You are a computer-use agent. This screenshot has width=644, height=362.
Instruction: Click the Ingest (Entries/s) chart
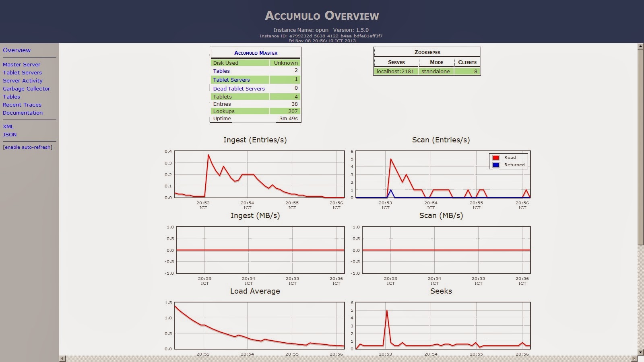(x=259, y=174)
